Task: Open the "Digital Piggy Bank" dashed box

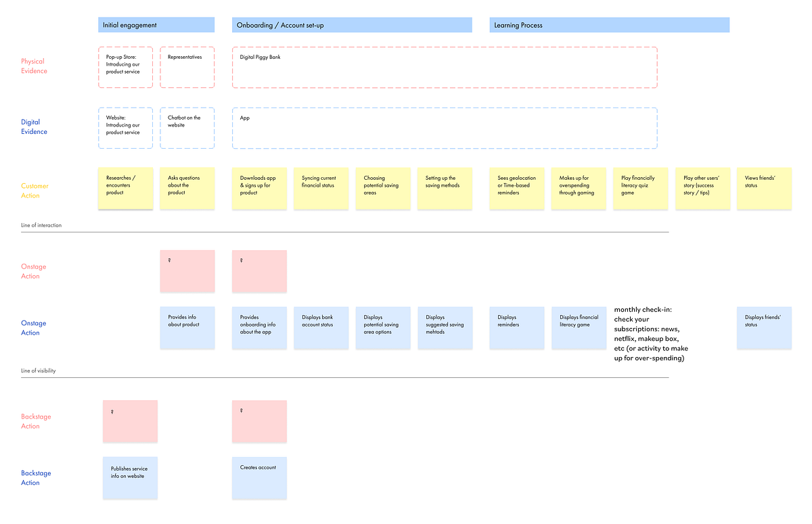Action: 445,67
